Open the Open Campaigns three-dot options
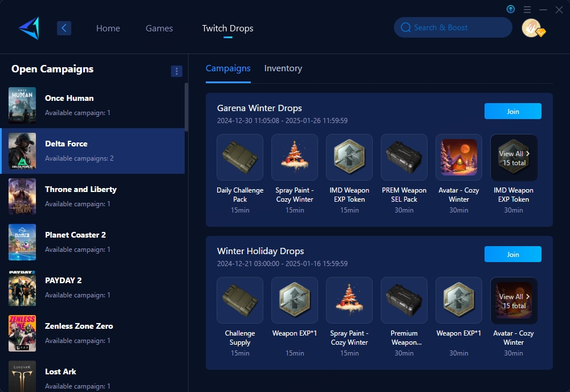Image resolution: width=570 pixels, height=392 pixels. tap(176, 71)
